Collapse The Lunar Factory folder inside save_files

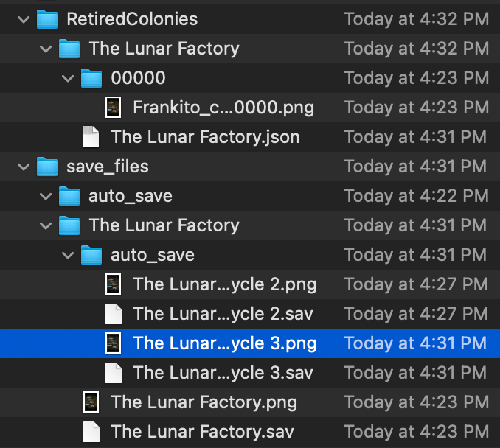[x=45, y=225]
